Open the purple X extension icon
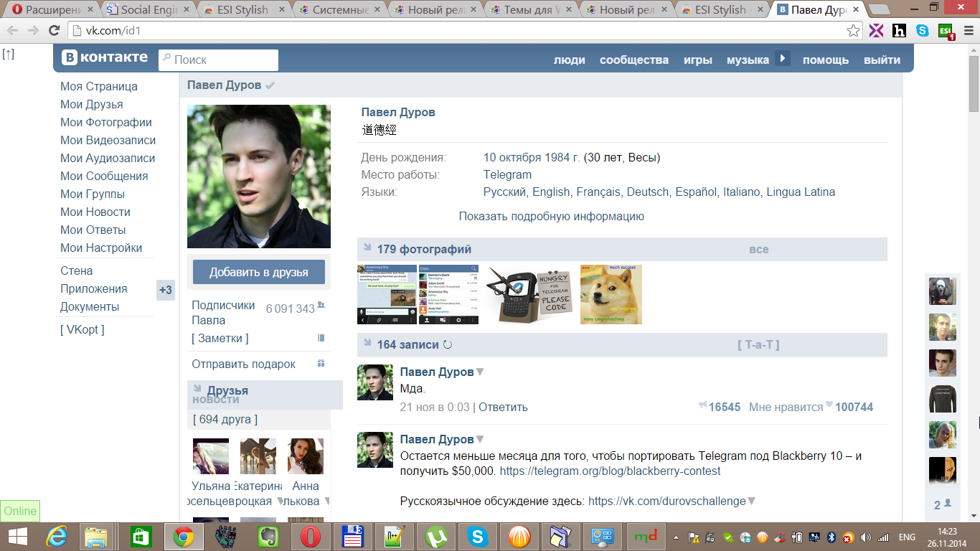 (876, 30)
